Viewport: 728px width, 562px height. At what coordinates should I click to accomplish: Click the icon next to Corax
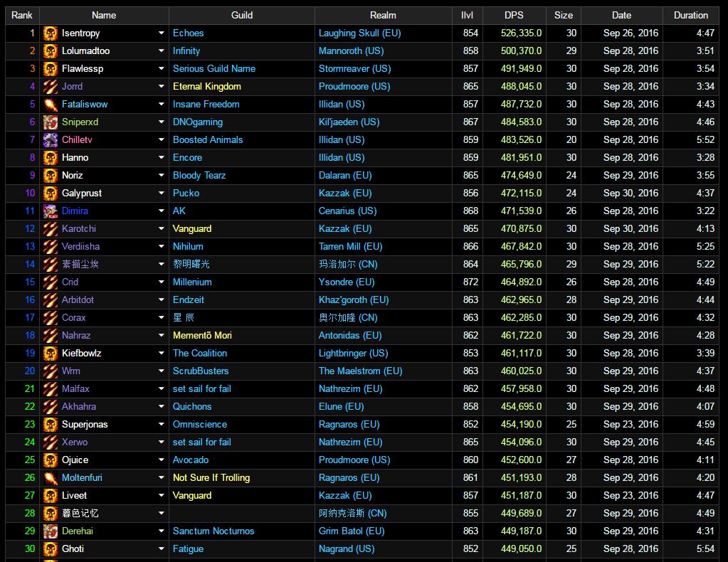click(50, 318)
